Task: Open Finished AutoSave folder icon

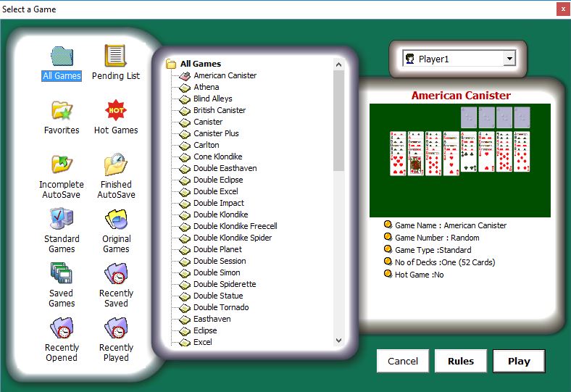Action: pyautogui.click(x=116, y=164)
